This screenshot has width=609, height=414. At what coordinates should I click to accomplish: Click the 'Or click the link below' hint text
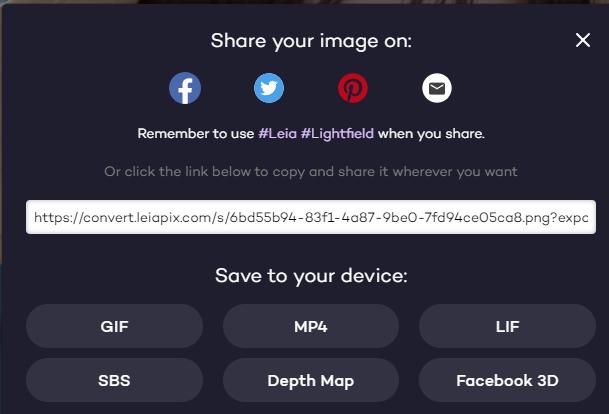point(311,172)
